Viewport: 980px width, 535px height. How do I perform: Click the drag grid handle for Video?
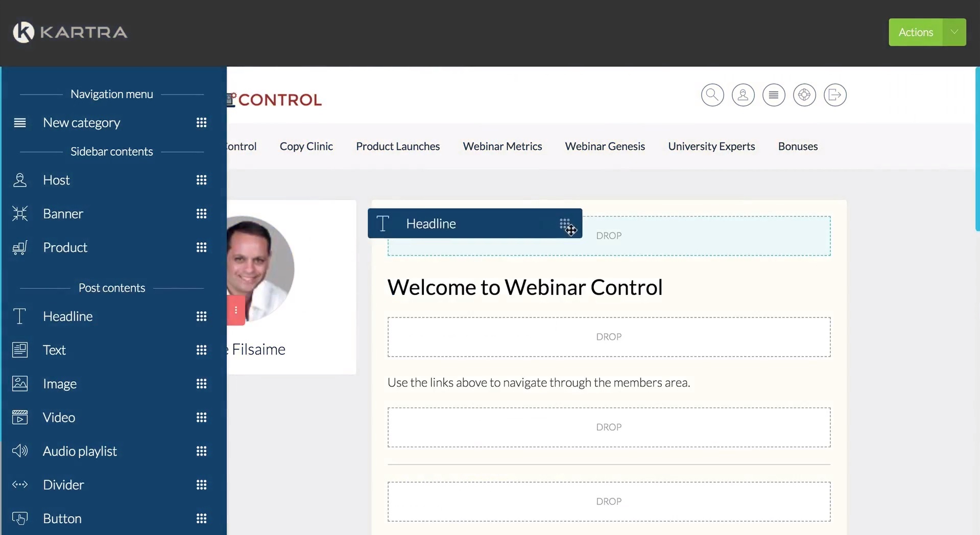pos(202,417)
